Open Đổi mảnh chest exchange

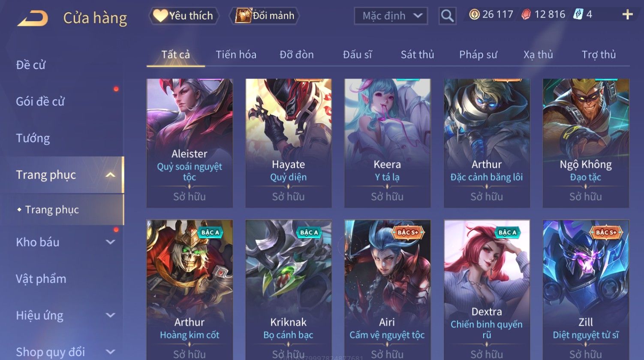pyautogui.click(x=265, y=16)
